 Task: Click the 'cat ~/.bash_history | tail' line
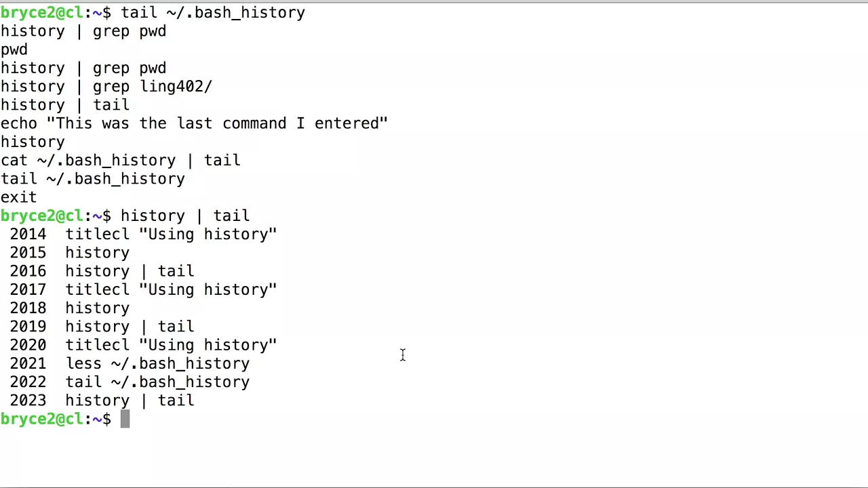[x=121, y=161]
